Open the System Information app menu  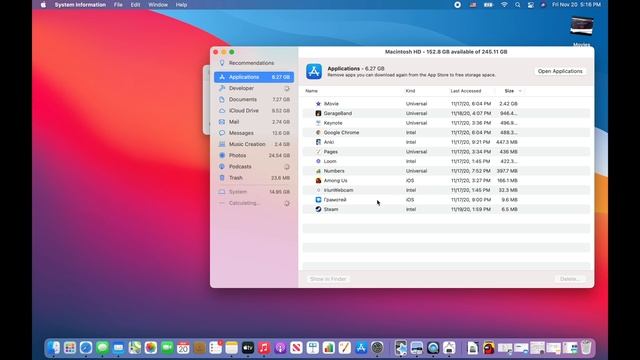(80, 5)
